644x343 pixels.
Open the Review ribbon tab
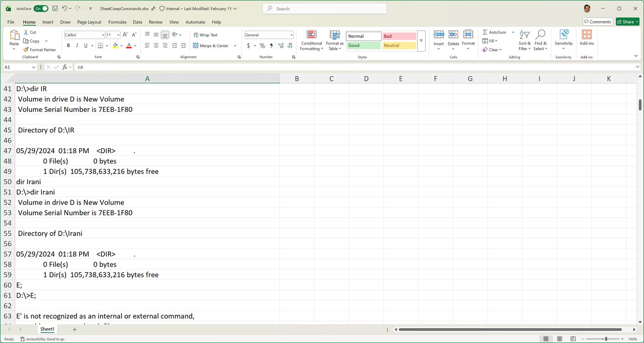155,22
